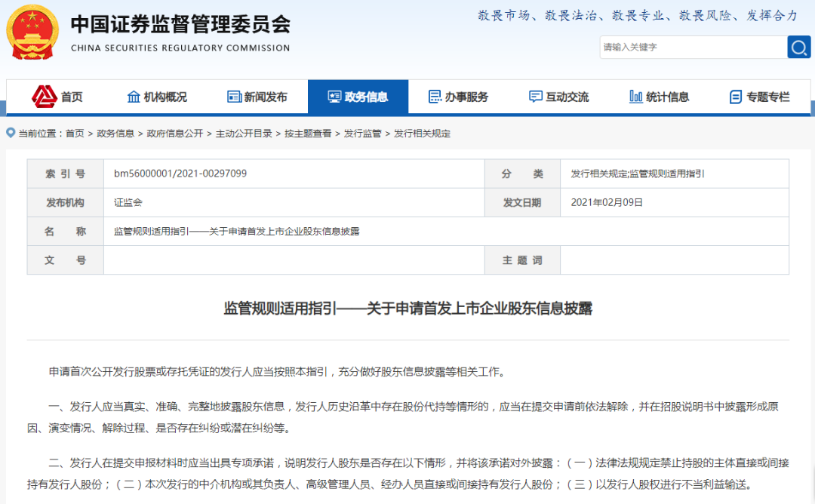Screen dimensions: 815x504
Task: Click the 主题词 label cell
Action: tap(522, 260)
